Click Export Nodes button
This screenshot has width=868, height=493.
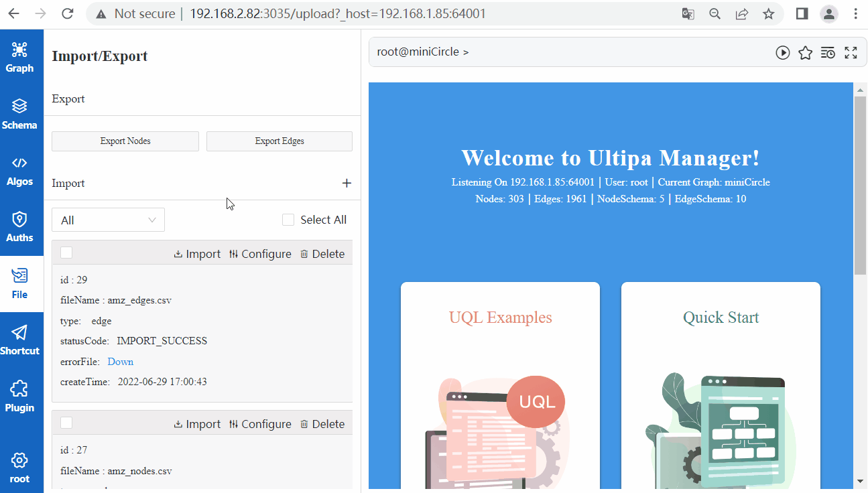(x=125, y=141)
